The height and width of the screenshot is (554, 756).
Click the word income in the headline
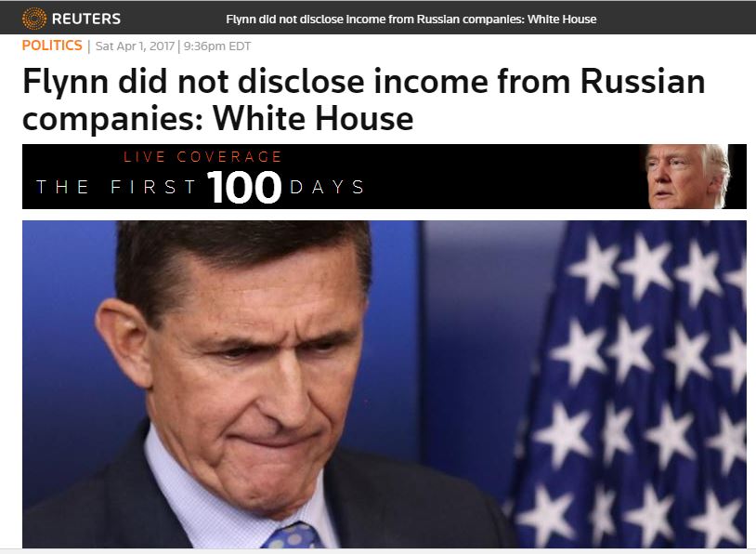[x=415, y=83]
